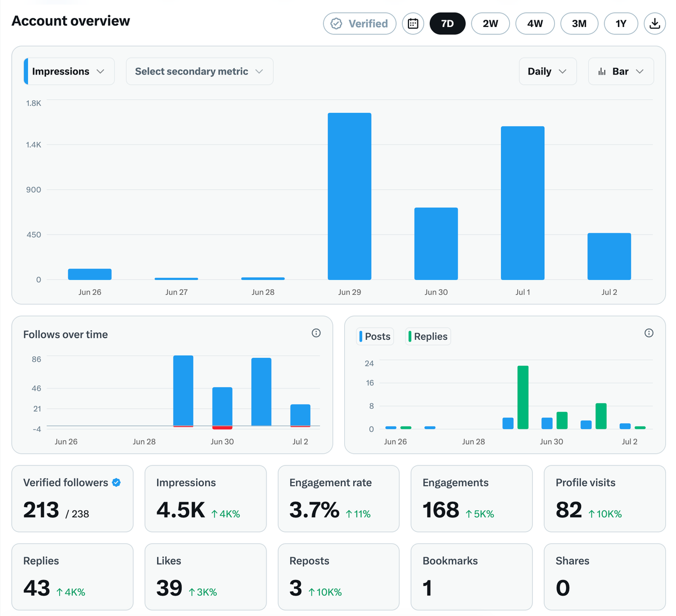The width and height of the screenshot is (676, 616).
Task: Click the Jul 1 impressions bar
Action: tap(523, 203)
